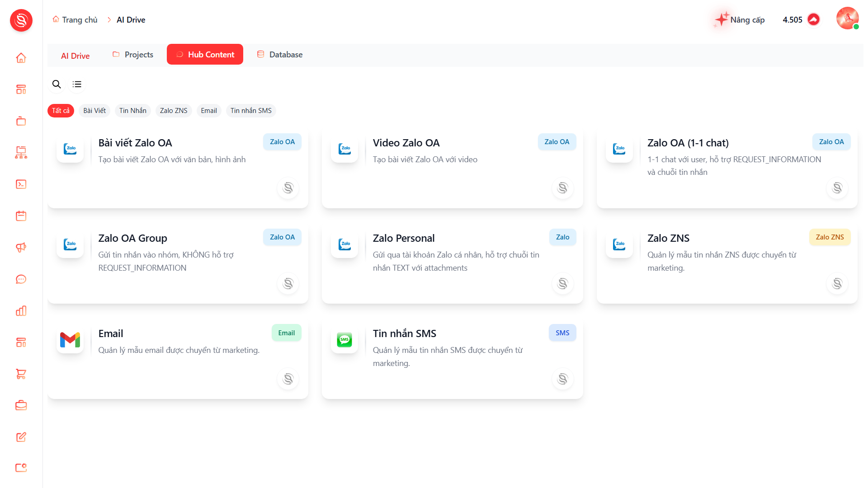Open the bar chart analytics icon
868x488 pixels.
pyautogui.click(x=21, y=311)
